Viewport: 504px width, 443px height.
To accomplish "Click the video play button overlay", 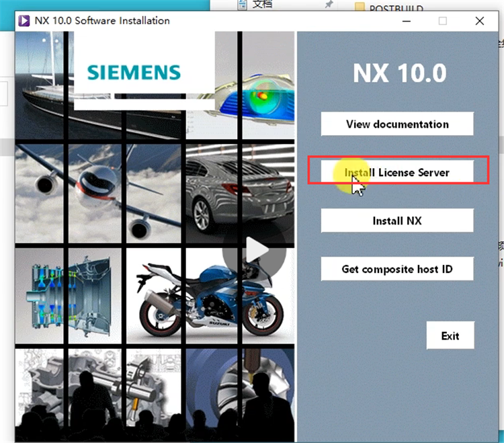I will click(x=254, y=251).
